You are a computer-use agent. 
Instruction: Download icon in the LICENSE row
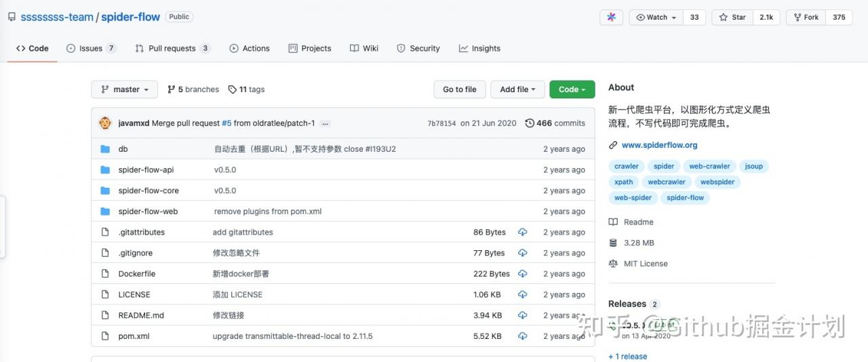pyautogui.click(x=522, y=294)
